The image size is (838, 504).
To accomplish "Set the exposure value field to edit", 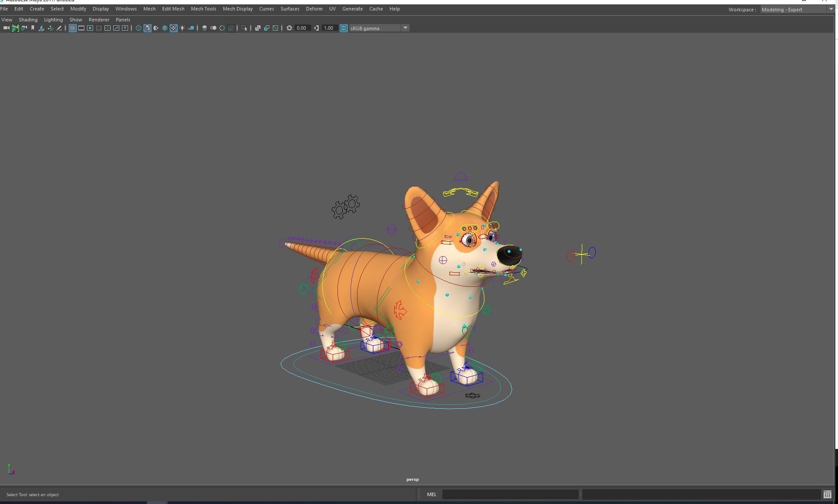I will 302,28.
